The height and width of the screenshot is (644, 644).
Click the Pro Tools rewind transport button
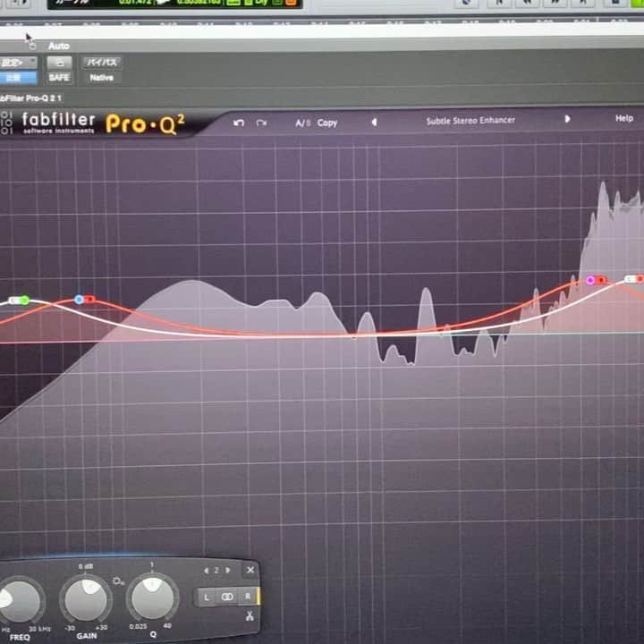click(527, 3)
